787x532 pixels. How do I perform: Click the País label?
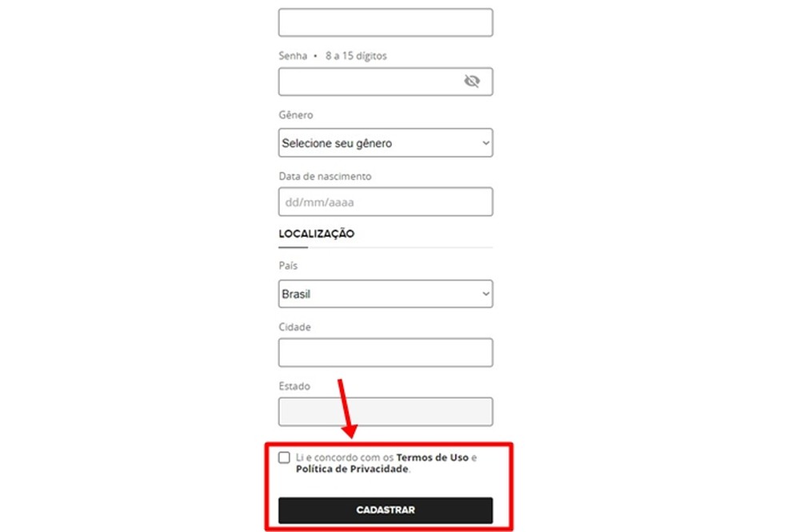coord(288,266)
